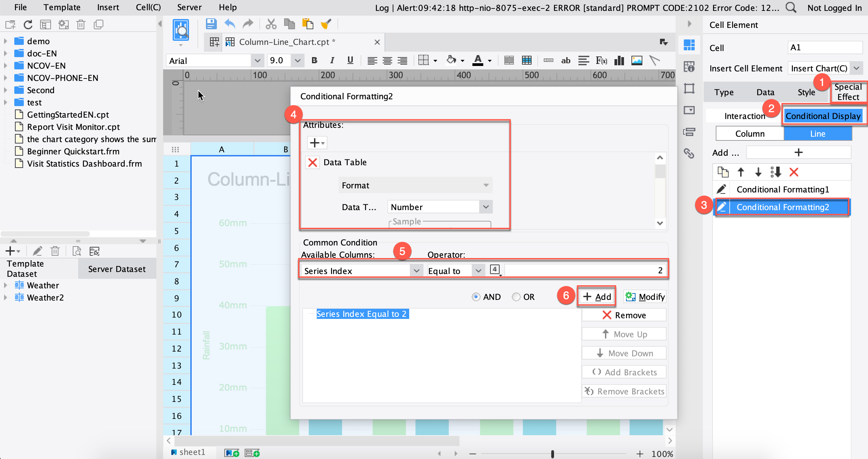
Task: Open the template preview magnifier icon
Action: pos(181,31)
